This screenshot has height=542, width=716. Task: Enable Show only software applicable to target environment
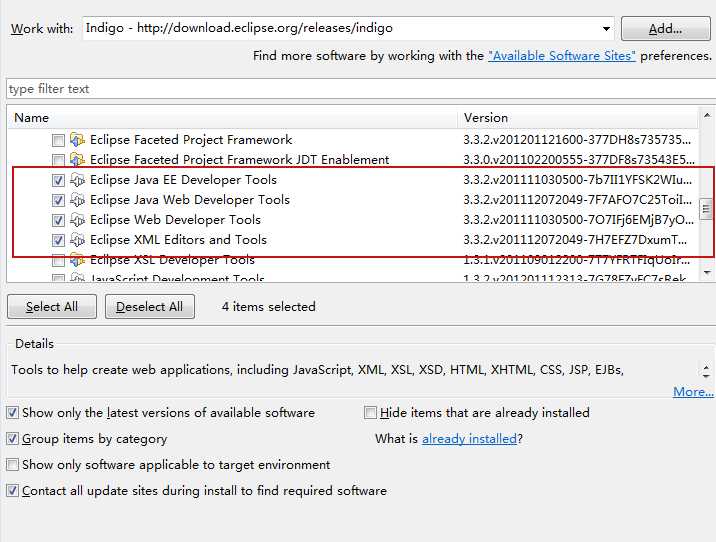12,465
